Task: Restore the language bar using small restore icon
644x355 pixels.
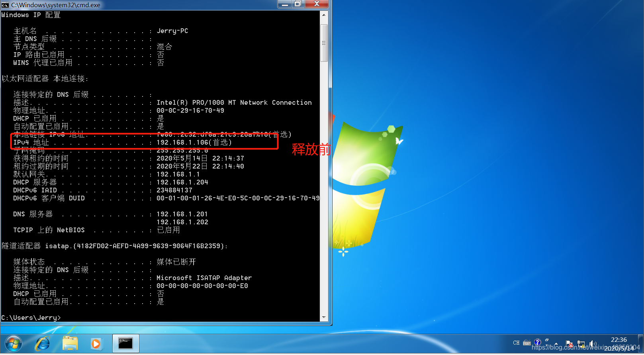Action: 547,340
